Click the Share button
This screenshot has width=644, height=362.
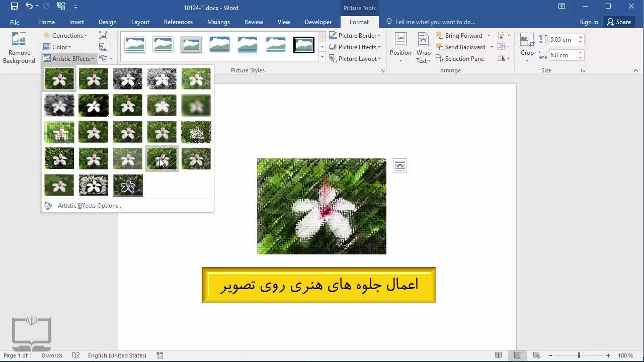click(x=619, y=22)
